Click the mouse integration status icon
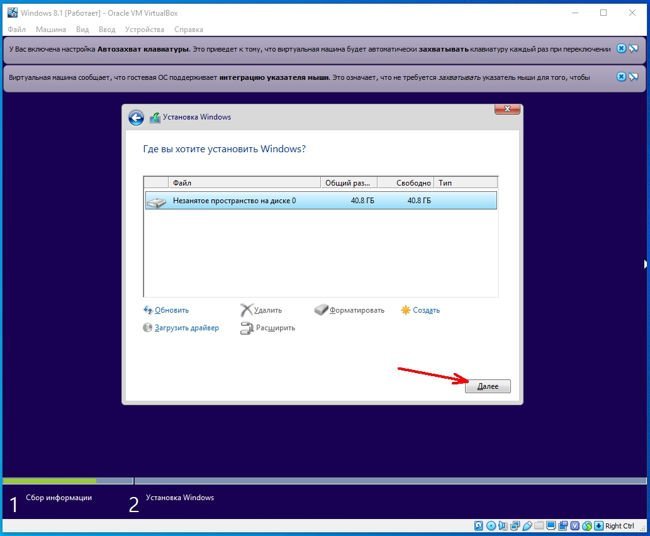This screenshot has height=536, width=650. click(587, 526)
